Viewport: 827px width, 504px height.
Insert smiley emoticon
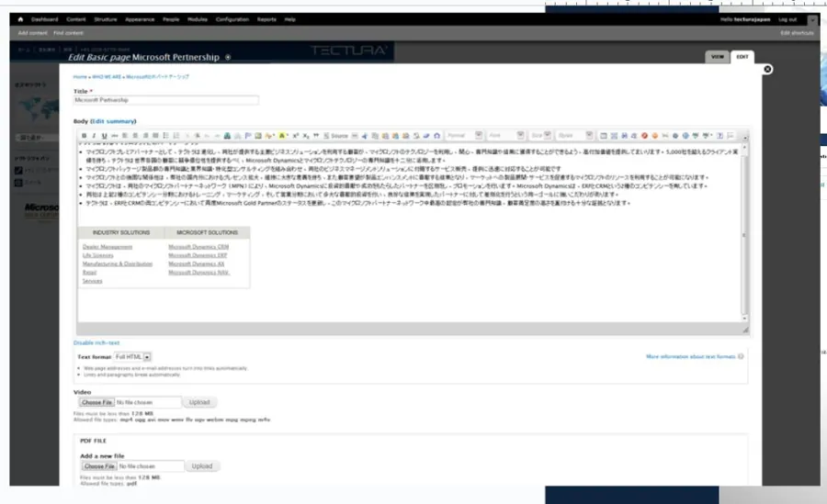[655, 136]
